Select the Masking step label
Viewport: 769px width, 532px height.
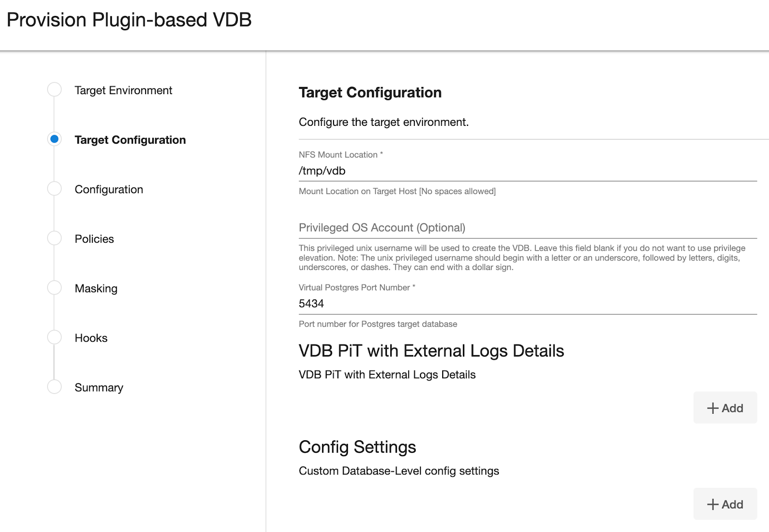tap(96, 288)
